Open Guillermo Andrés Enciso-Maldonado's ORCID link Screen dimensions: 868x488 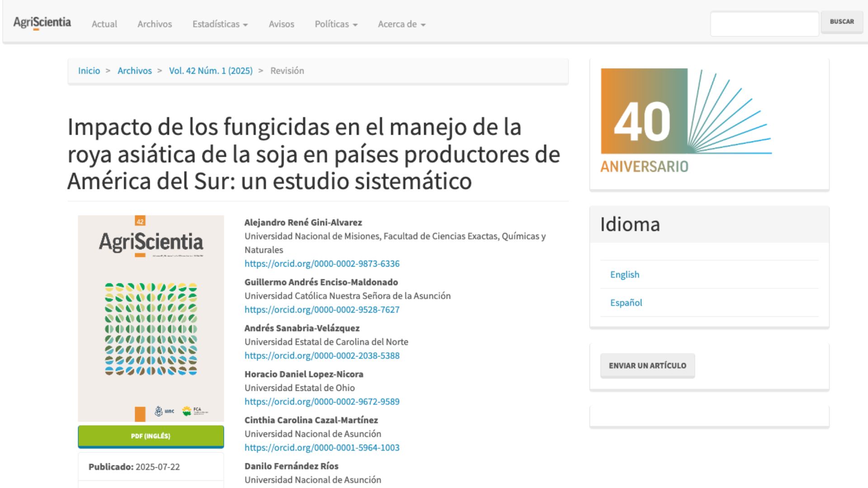[x=322, y=310]
